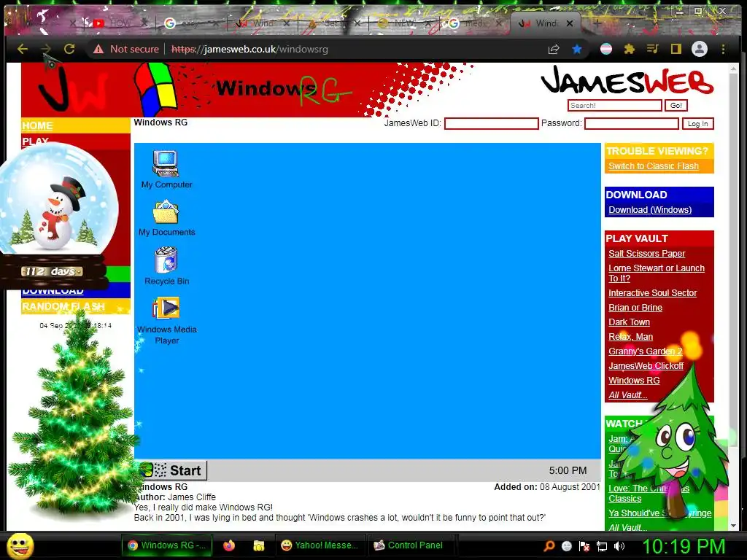
Task: Open the folder icon in the taskbar
Action: (259, 545)
